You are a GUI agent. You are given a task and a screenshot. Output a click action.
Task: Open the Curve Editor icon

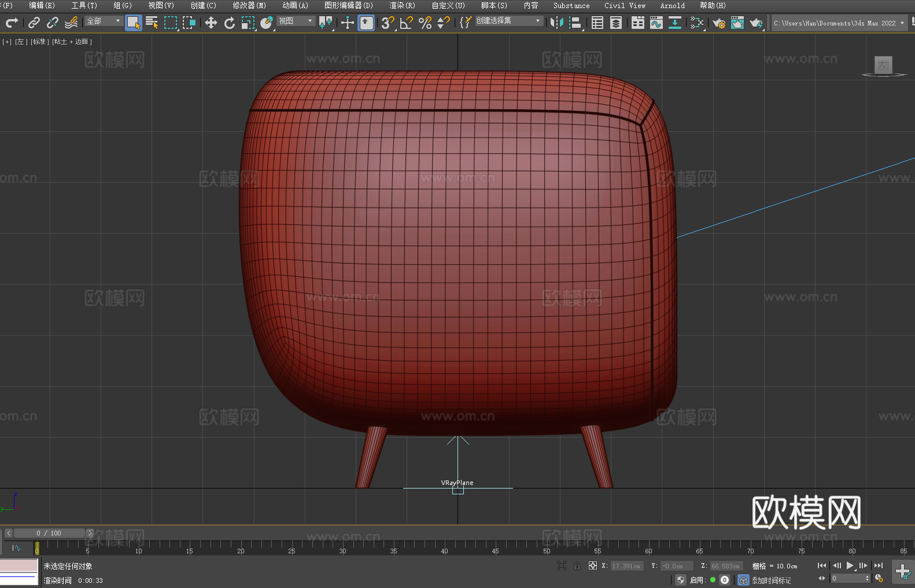(656, 23)
